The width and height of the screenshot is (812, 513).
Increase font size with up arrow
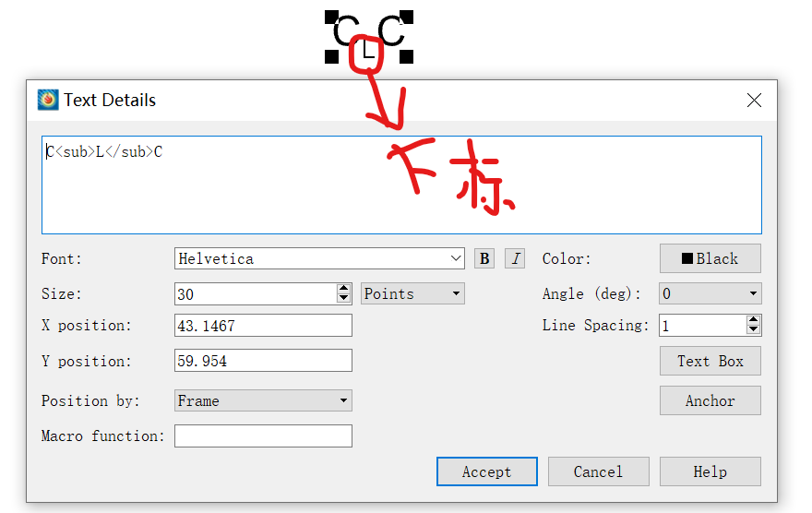(x=343, y=289)
